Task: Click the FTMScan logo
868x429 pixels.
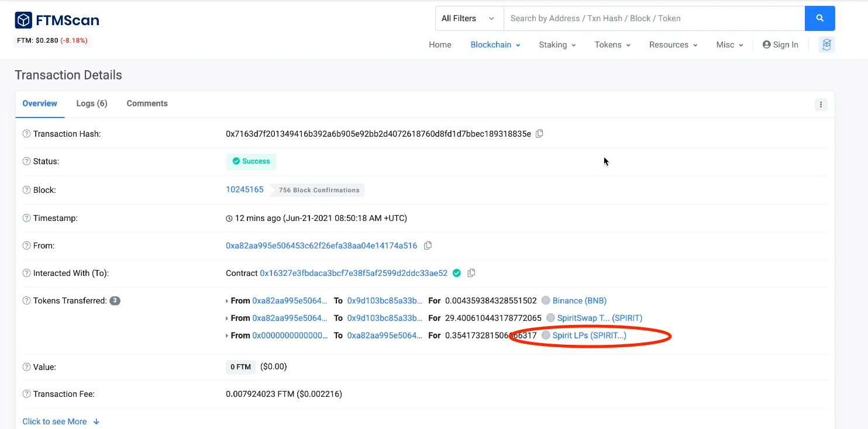Action: (57, 20)
